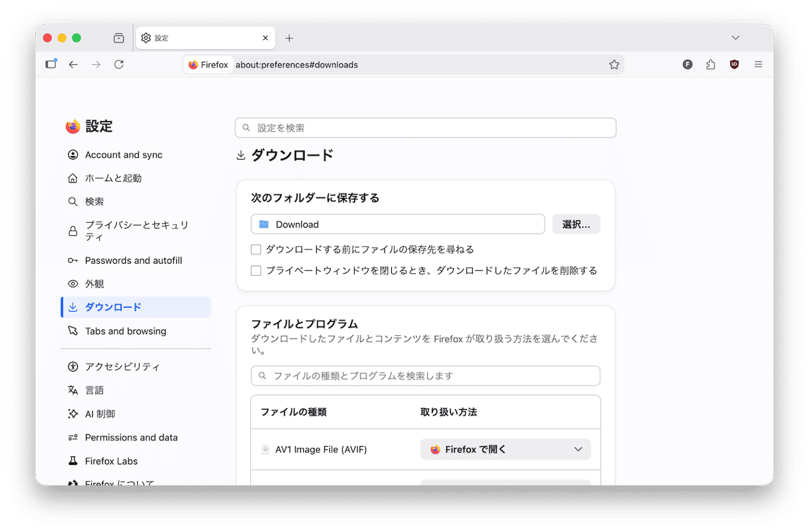This screenshot has width=809, height=532.
Task: Click the 次のフォルダーに保存する heading
Action: coord(315,198)
